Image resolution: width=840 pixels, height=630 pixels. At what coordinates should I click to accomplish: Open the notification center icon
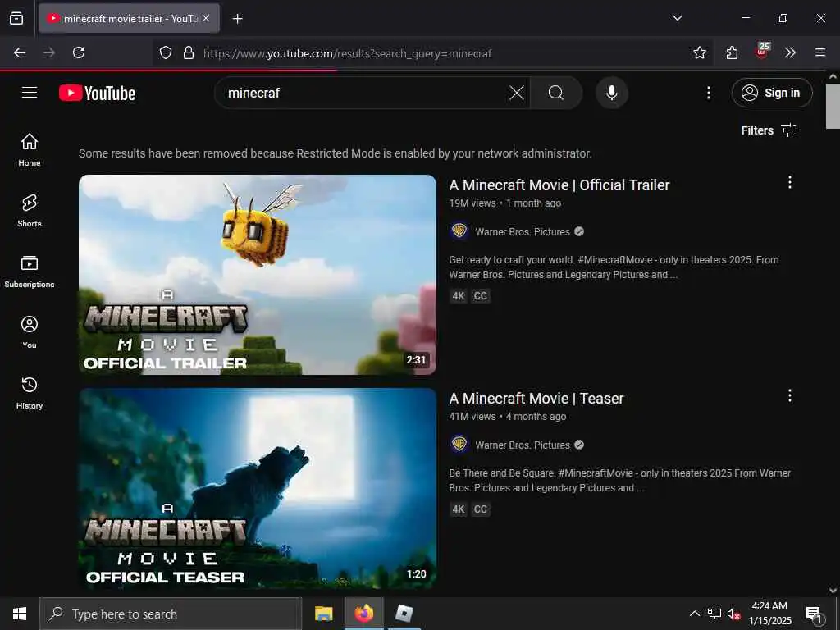click(x=815, y=614)
